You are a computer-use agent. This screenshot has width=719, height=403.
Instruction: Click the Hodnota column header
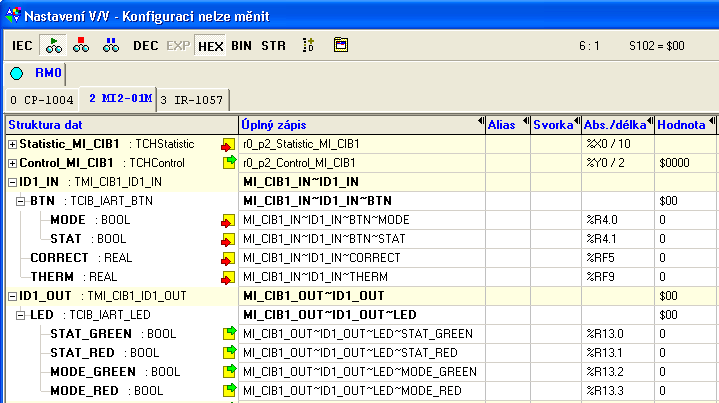click(685, 125)
